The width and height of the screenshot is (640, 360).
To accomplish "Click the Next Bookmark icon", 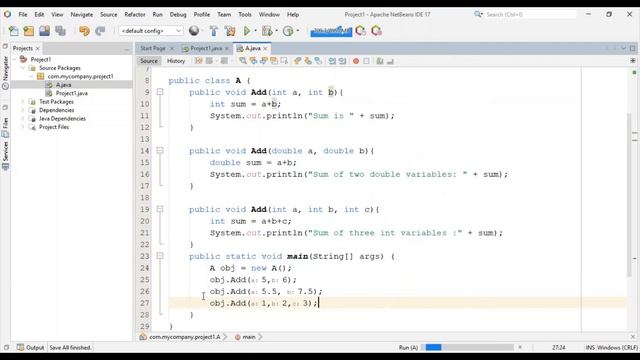I will [307, 61].
